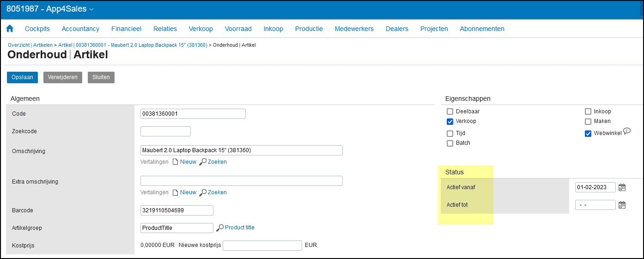Toggle the Batch checkbox

[450, 143]
